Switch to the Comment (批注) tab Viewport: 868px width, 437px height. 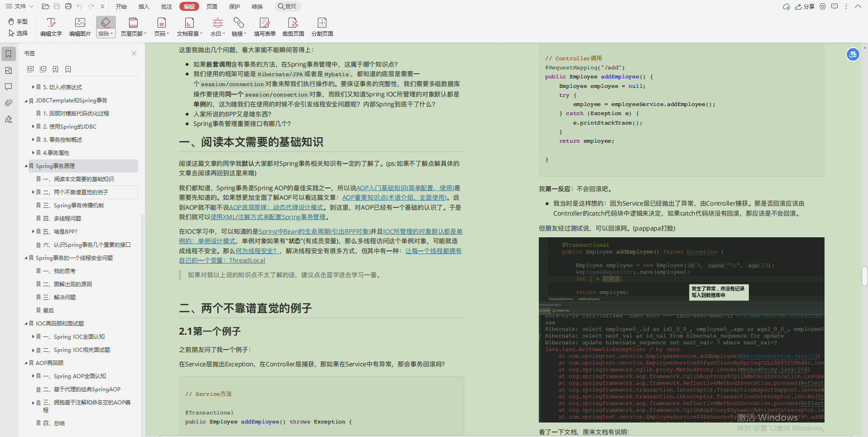pyautogui.click(x=167, y=6)
